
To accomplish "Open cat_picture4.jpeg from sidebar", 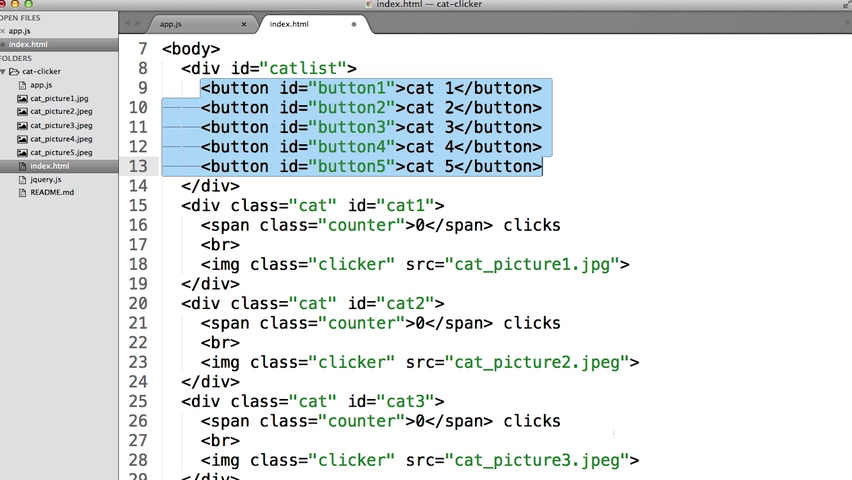I will pos(61,139).
